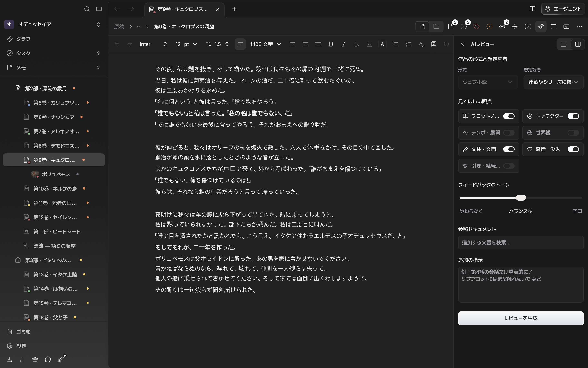The image size is (588, 368).
Task: Open 第10巻・キルケの島 document
Action: [x=54, y=189]
